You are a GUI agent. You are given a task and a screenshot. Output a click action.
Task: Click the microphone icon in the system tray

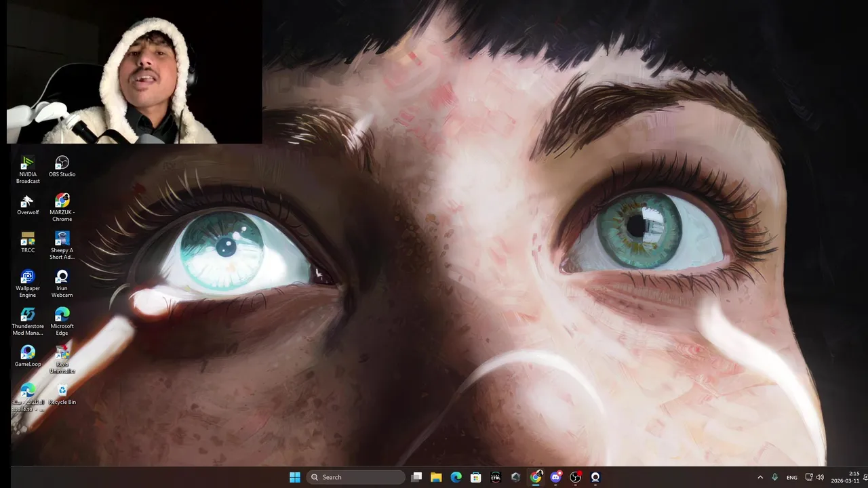(774, 477)
